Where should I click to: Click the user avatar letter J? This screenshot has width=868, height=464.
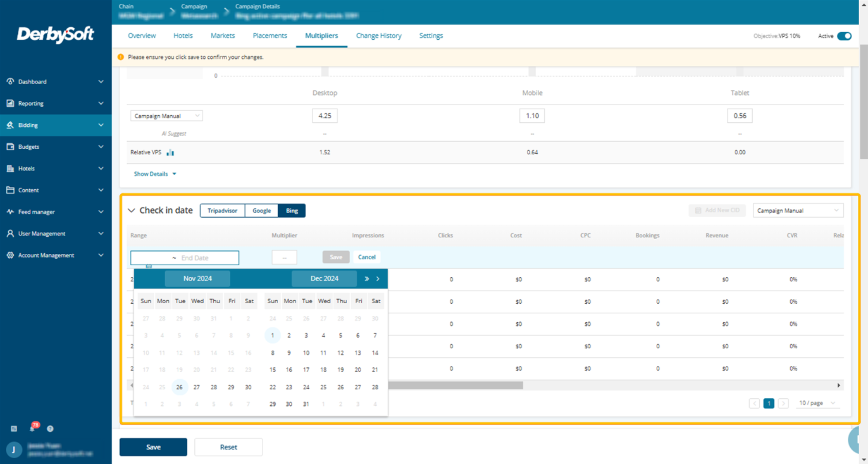pos(14,449)
